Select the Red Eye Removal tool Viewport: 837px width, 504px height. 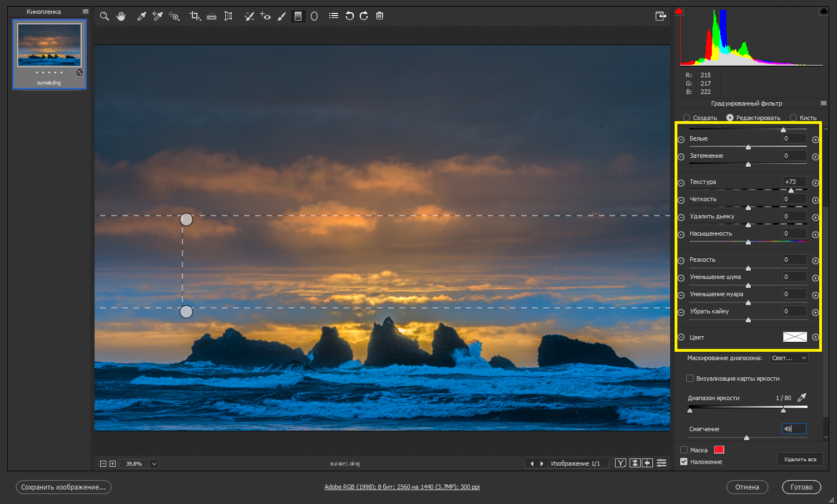point(265,16)
